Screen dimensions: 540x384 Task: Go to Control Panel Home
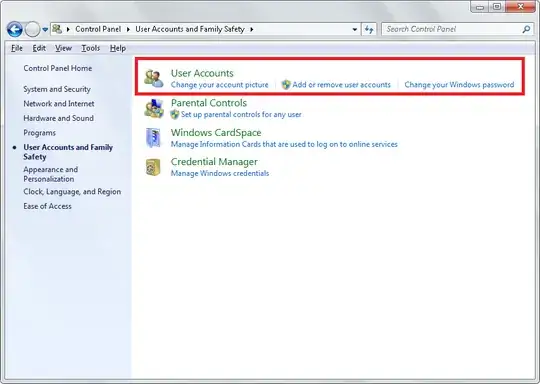[58, 68]
